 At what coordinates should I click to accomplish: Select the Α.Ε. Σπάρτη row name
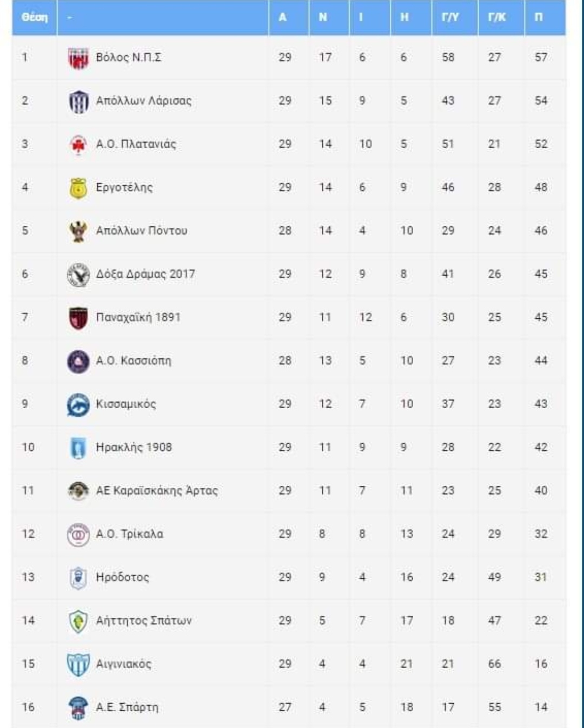127,707
